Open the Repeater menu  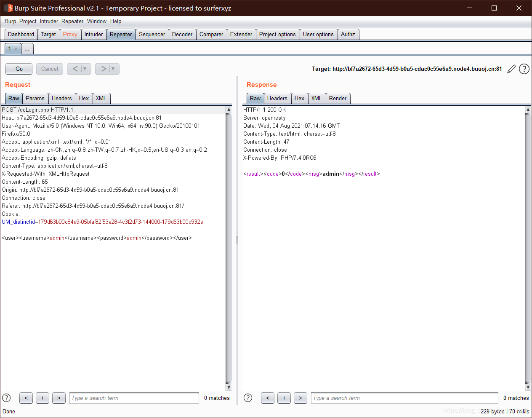72,21
